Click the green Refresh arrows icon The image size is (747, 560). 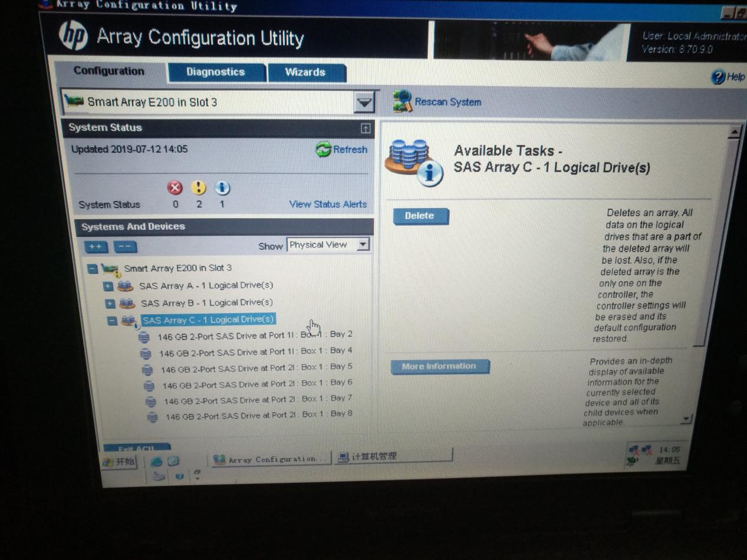[323, 150]
